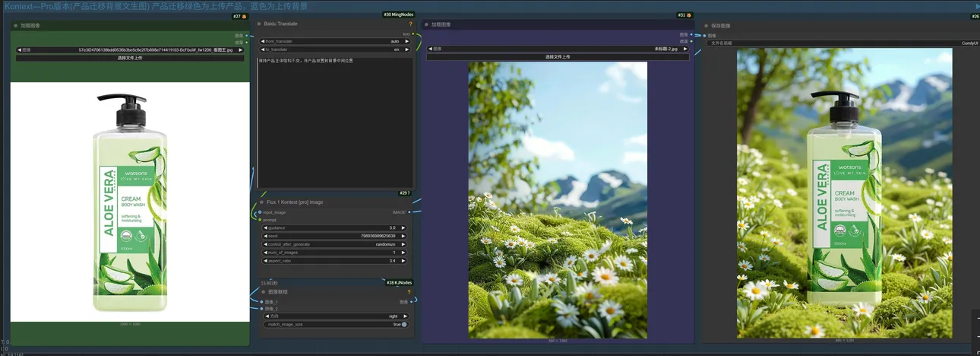Click the 图像 input socket of 保存图像 node
This screenshot has height=356, width=980.
pos(704,35)
